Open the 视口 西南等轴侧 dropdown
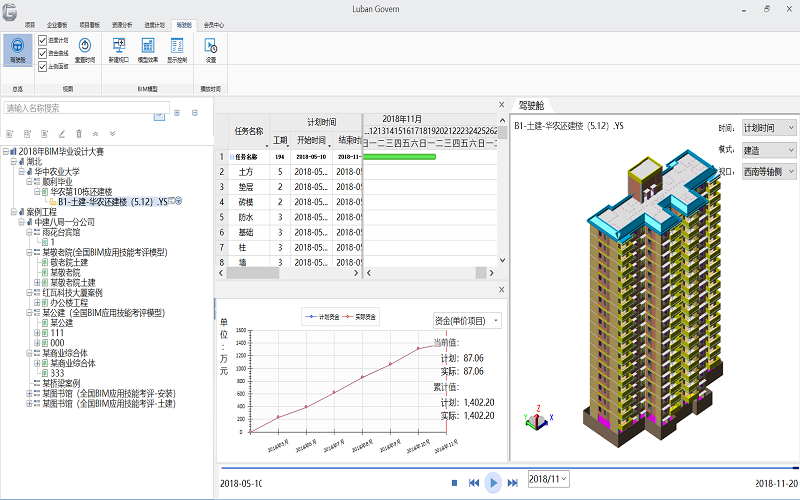Viewport: 800px width, 500px height. (769, 171)
